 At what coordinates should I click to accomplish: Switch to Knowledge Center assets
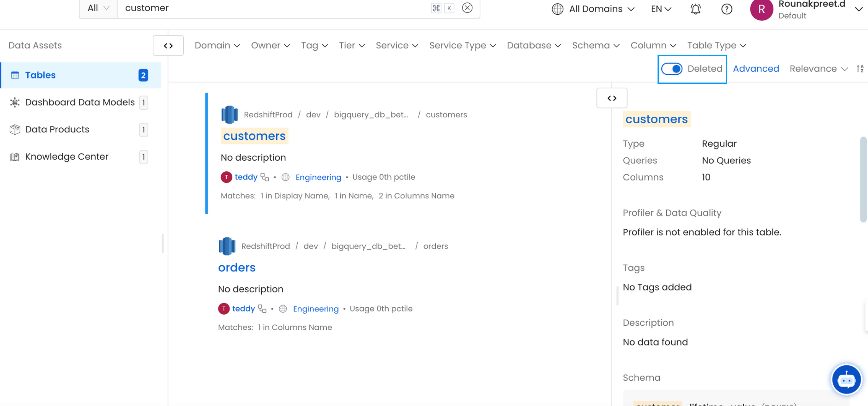66,157
